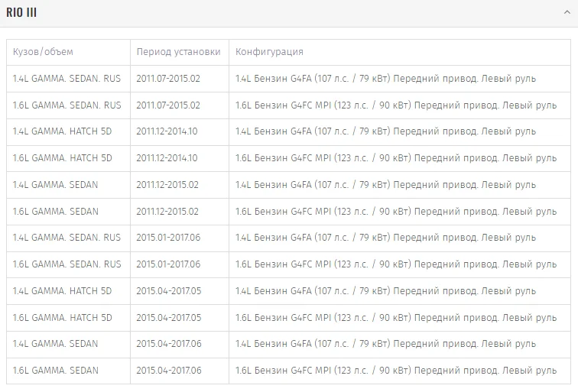Select 1.4L GAMMA. HATCH 5D row dated 2011.12-2014.10
This screenshot has width=578, height=392.
(62, 131)
